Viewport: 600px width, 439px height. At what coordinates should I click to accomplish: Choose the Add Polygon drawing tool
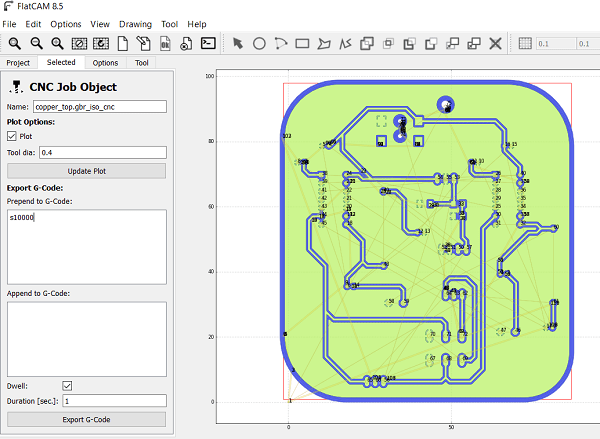[324, 44]
